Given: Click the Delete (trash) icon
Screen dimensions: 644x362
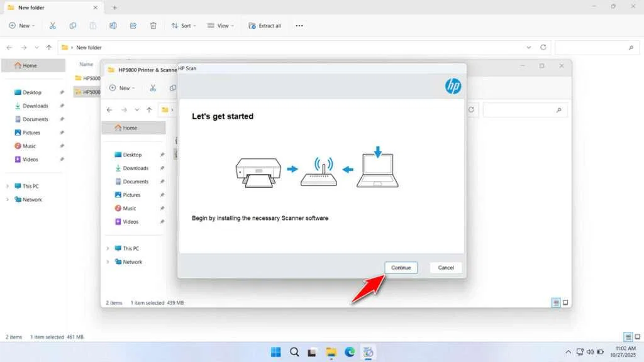Looking at the screenshot, I should pos(153,26).
